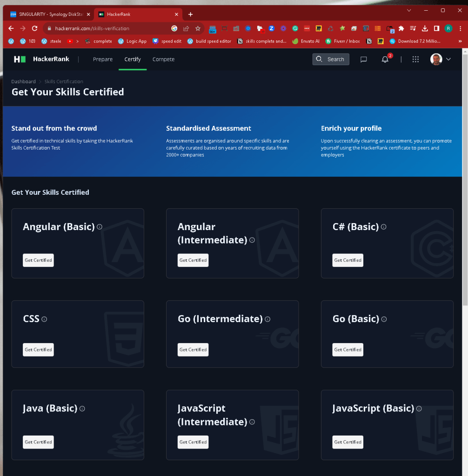Go forward with the browser forward arrow
468x476 pixels.
(23, 28)
